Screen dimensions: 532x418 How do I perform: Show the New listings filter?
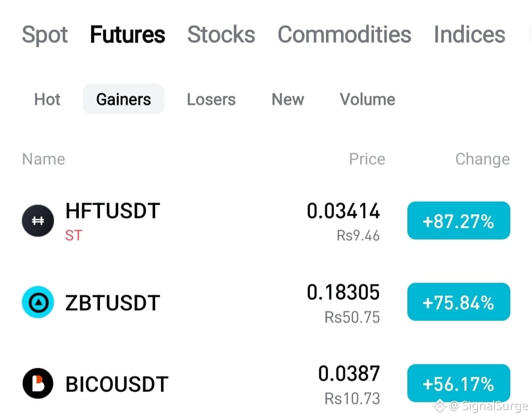tap(288, 100)
